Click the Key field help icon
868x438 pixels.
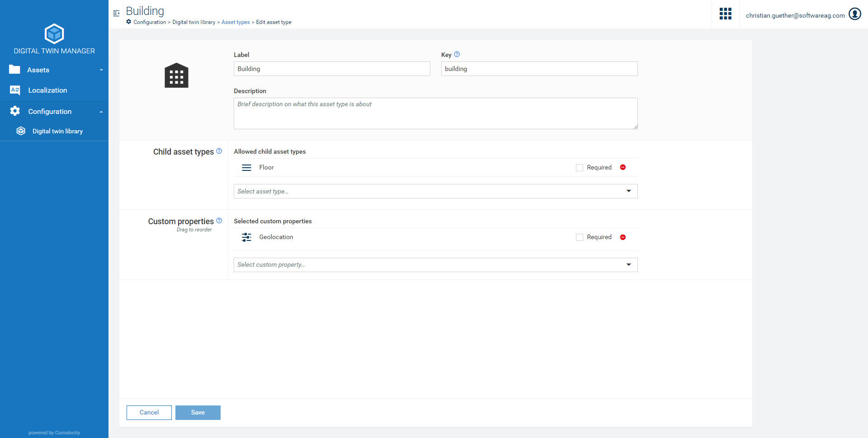tap(457, 54)
